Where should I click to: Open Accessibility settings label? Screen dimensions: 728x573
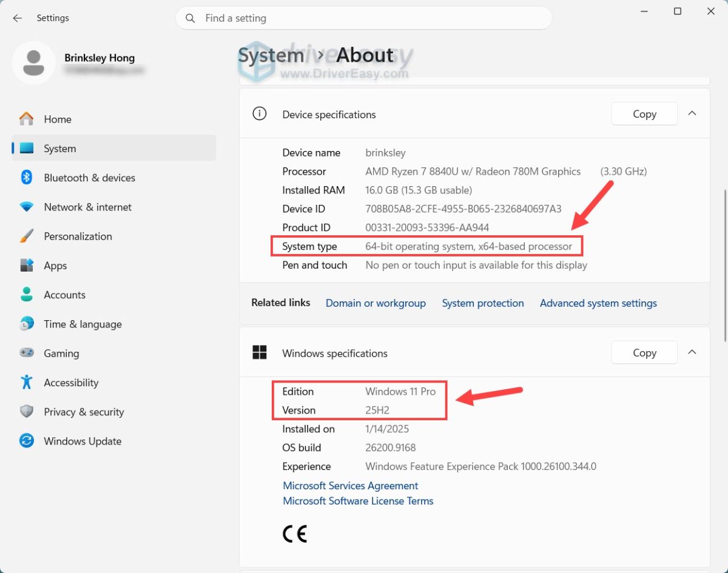point(71,383)
